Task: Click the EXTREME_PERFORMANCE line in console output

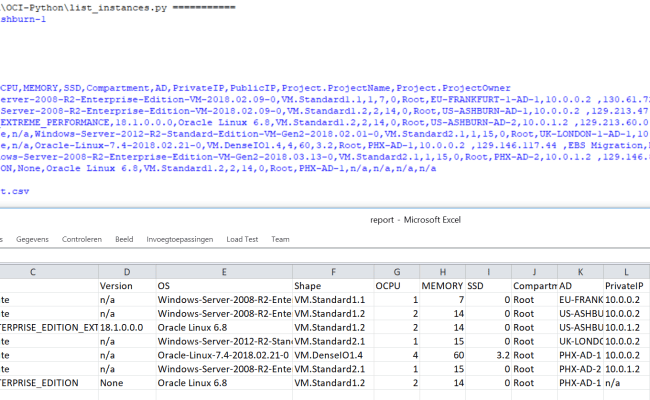Action: point(325,123)
